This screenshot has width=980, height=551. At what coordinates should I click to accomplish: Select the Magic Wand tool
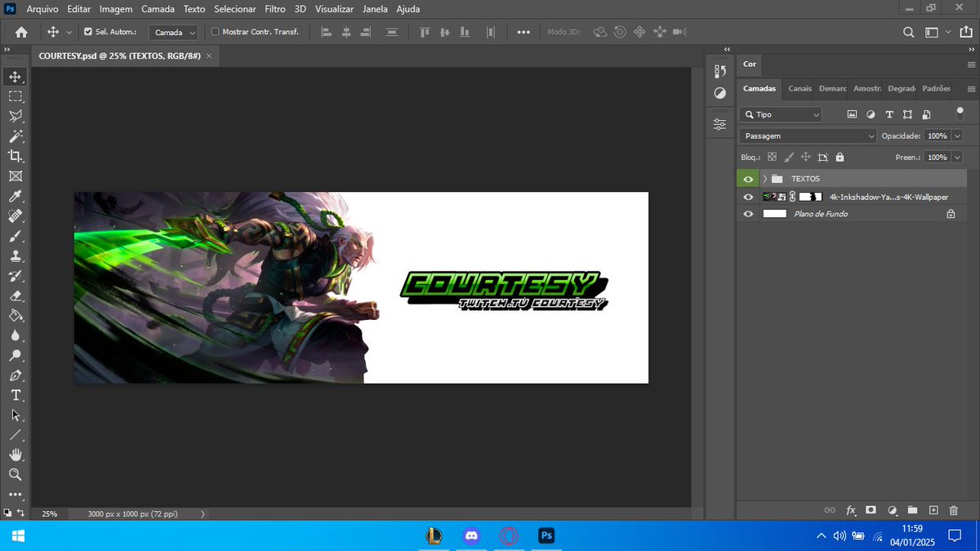(x=16, y=136)
